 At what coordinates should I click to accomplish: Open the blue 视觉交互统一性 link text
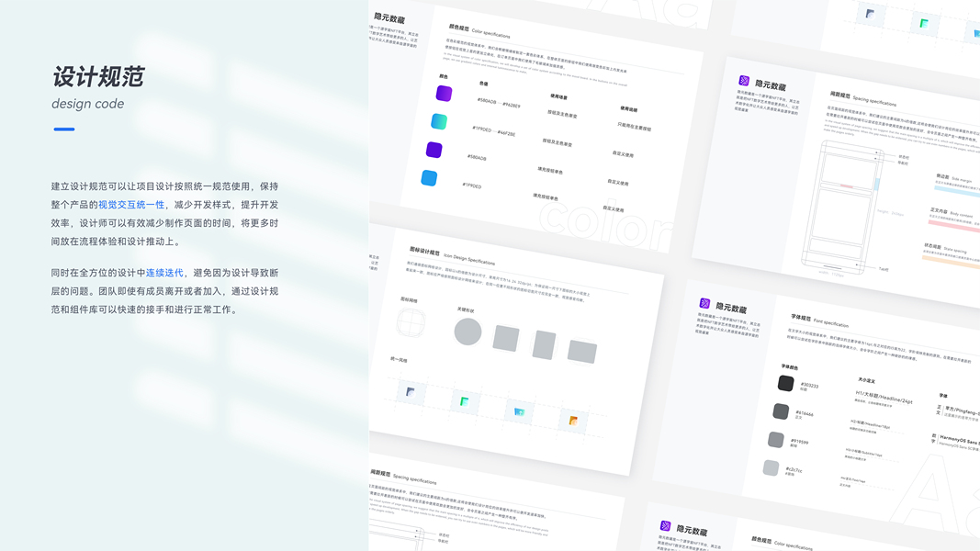click(131, 204)
